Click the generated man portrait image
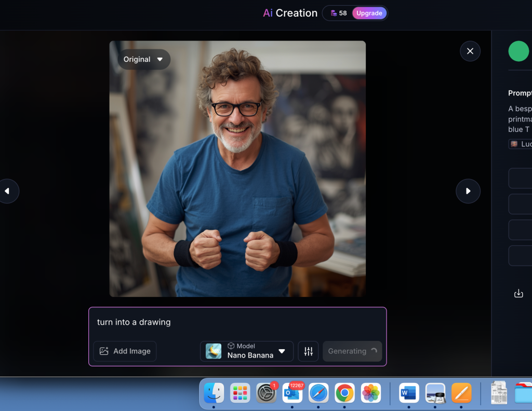Image resolution: width=532 pixels, height=411 pixels. (x=237, y=169)
